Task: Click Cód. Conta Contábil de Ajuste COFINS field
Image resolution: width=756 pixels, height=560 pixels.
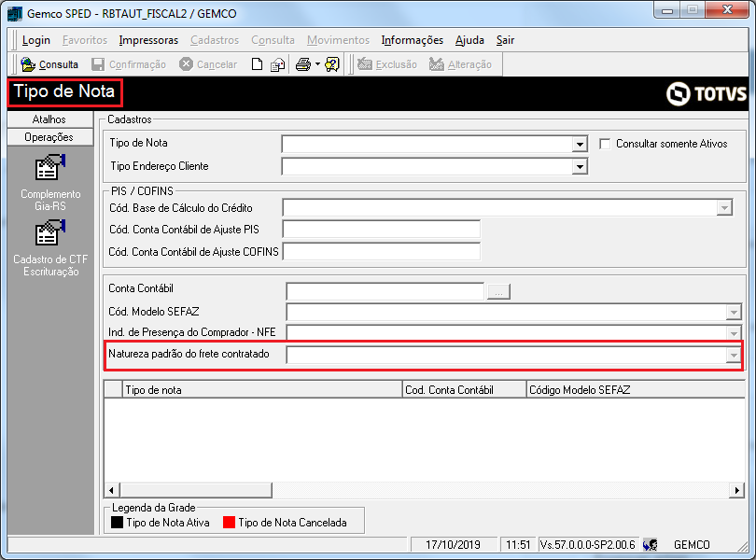Action: tap(382, 251)
